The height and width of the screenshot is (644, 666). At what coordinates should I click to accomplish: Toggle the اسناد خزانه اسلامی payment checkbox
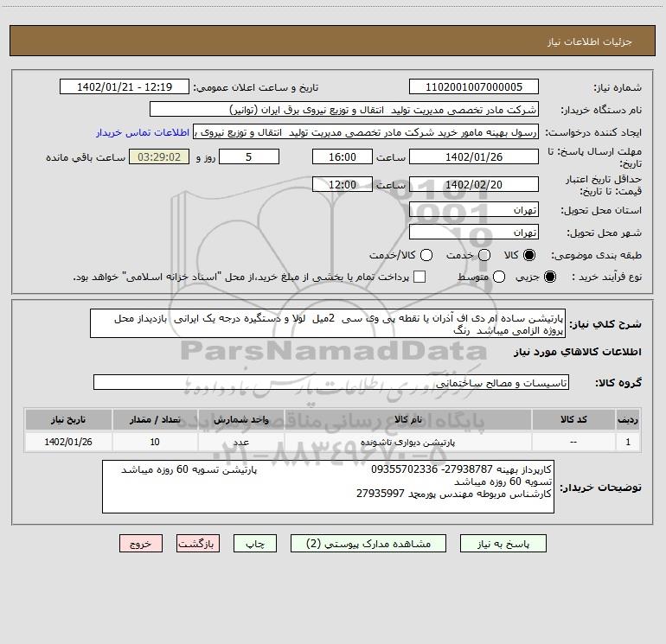click(x=419, y=277)
